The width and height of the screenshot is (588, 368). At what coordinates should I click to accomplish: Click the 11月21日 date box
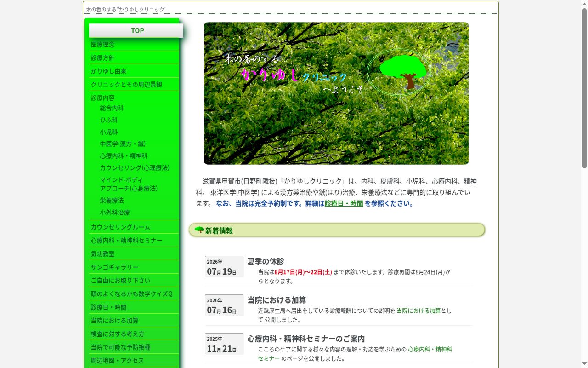click(224, 344)
